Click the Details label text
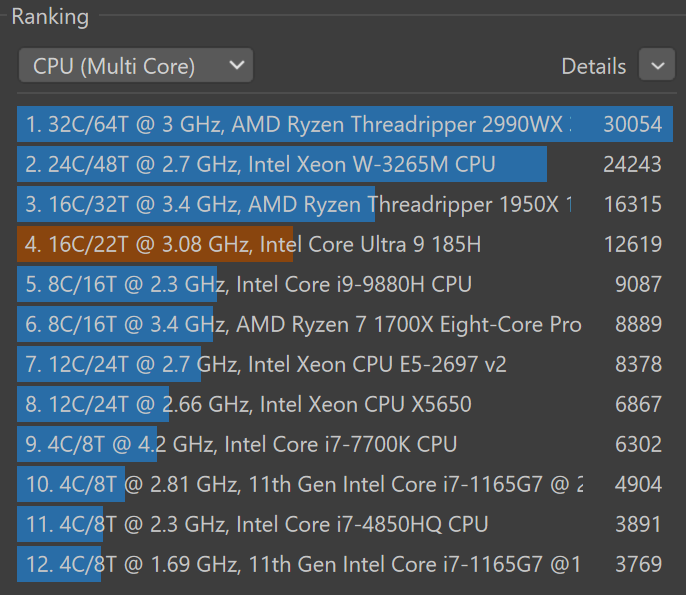The height and width of the screenshot is (595, 686). click(593, 66)
